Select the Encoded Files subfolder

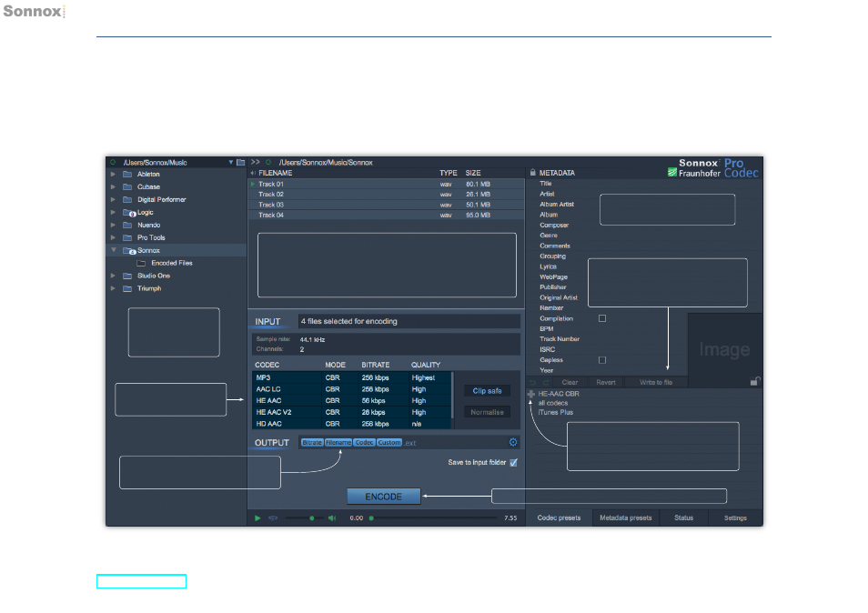click(x=172, y=263)
